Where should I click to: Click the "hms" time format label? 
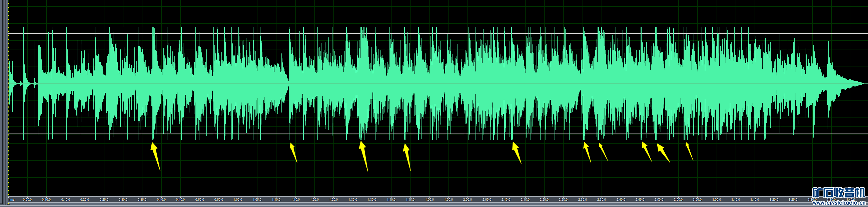(x=12, y=200)
